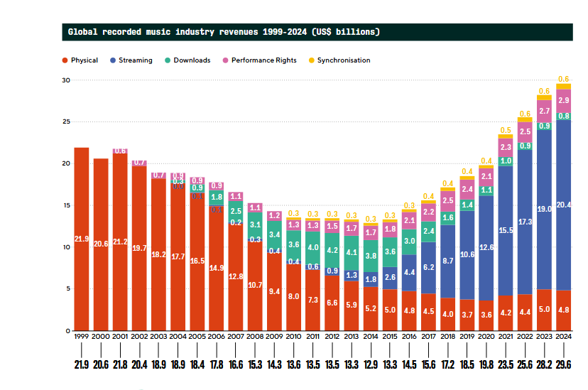Viewport: 588px width, 390px height.
Task: Click the 2001 Physical bar labeled 21.2
Action: pyautogui.click(x=120, y=242)
